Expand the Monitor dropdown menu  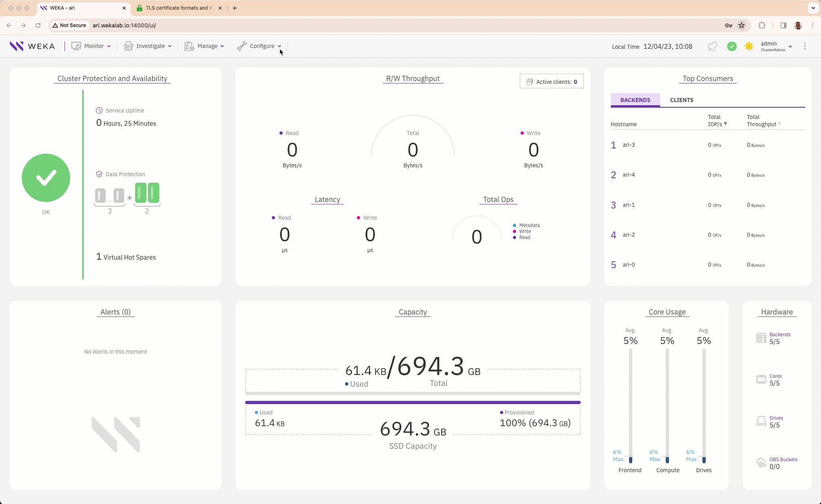click(x=91, y=46)
